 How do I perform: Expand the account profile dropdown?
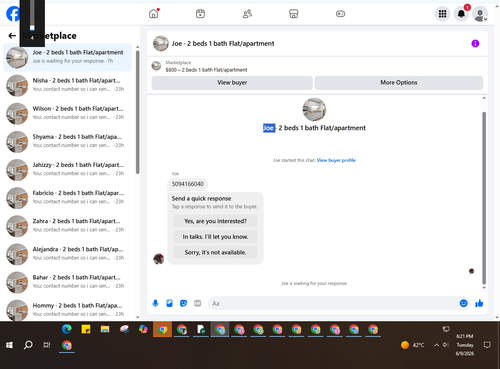click(x=480, y=14)
